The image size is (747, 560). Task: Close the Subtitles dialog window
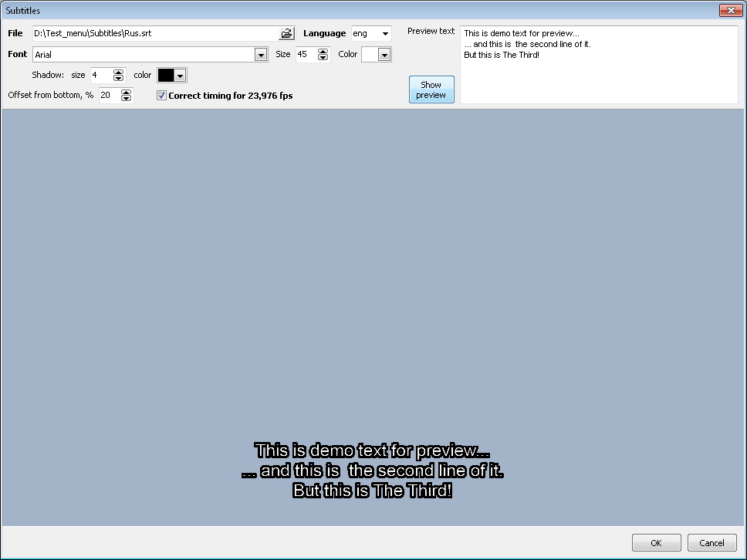point(730,11)
